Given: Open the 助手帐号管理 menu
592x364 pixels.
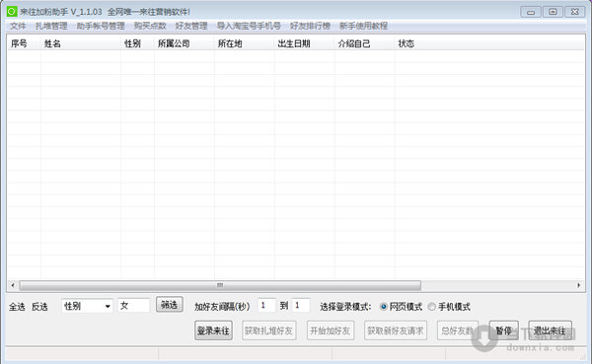Looking at the screenshot, I should click(x=101, y=26).
